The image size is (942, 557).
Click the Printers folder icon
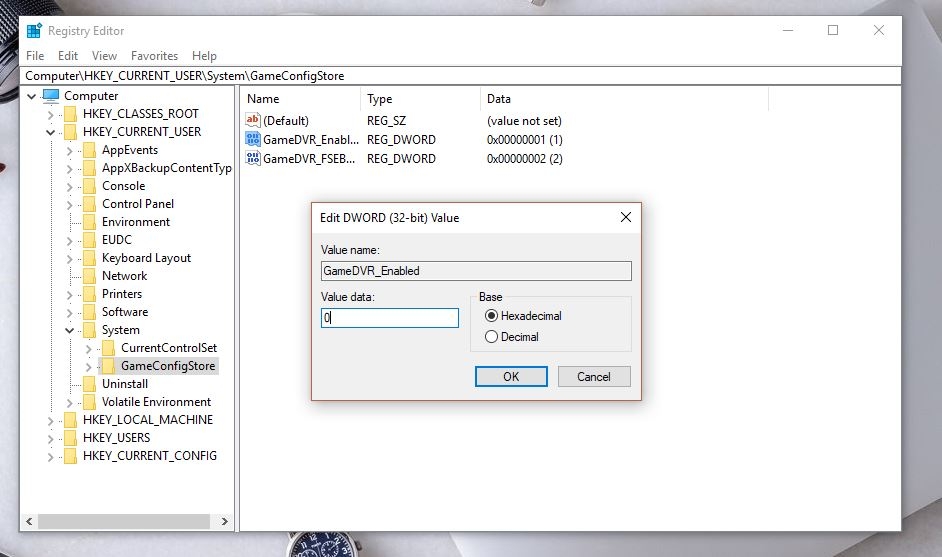click(x=90, y=294)
